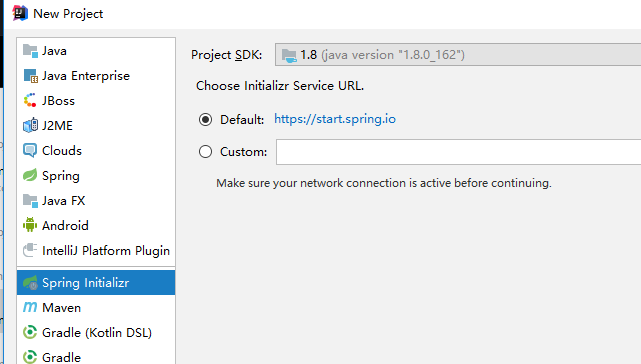Enable the Default service URL radio button
The image size is (641, 364).
pos(205,119)
